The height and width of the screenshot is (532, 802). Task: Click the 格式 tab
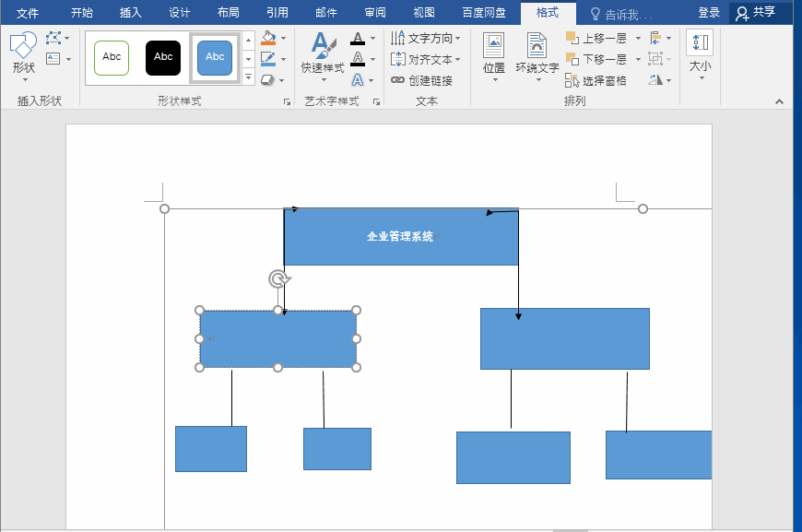pos(548,13)
